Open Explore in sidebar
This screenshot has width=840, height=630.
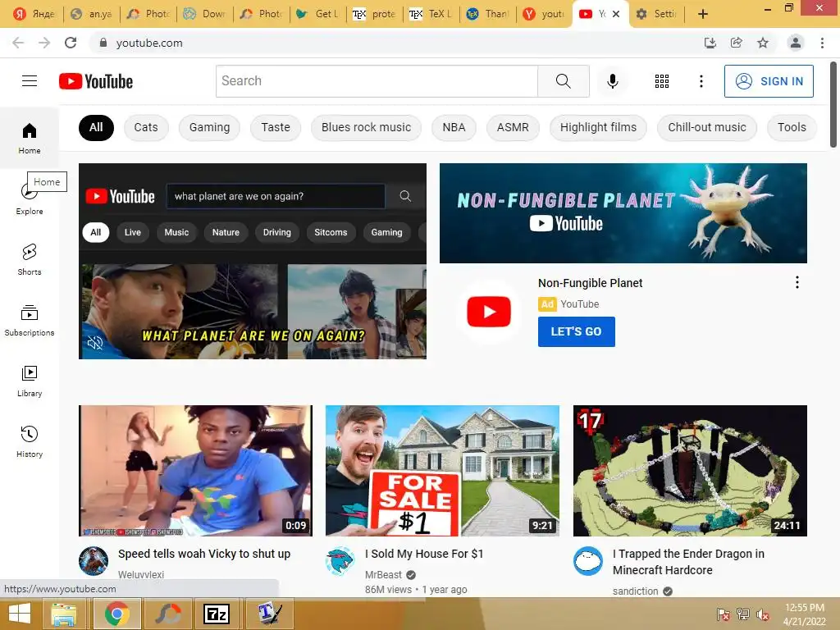[x=30, y=199]
